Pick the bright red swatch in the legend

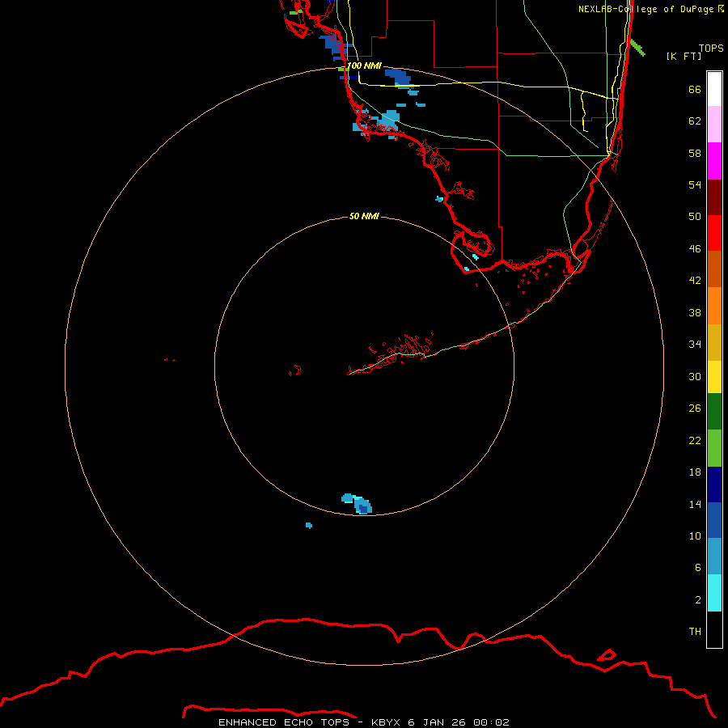[x=714, y=233]
